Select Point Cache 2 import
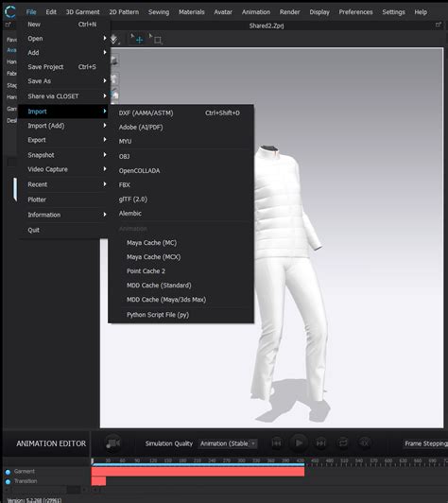The image size is (448, 503). point(181,271)
